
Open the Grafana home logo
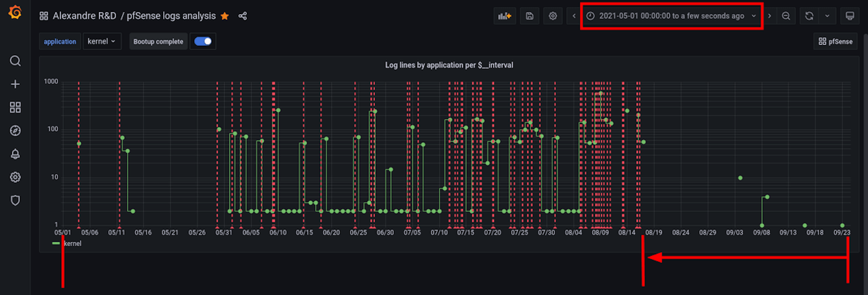click(x=15, y=12)
